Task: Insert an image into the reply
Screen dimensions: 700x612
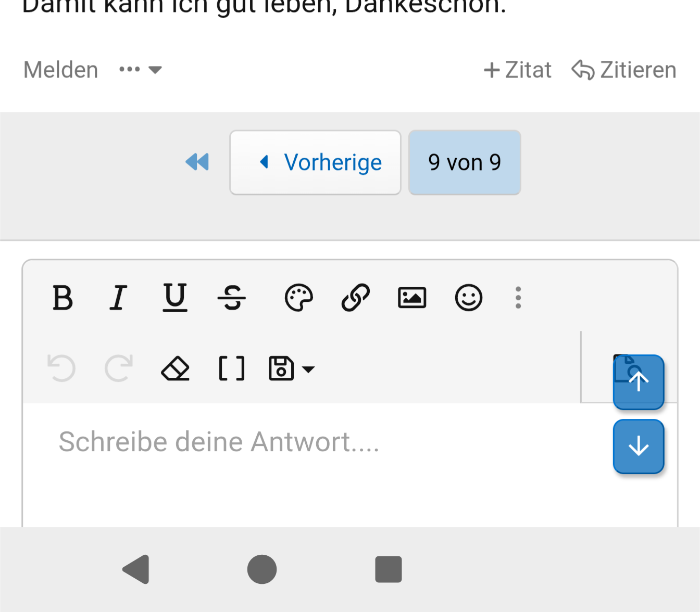Action: 412,298
